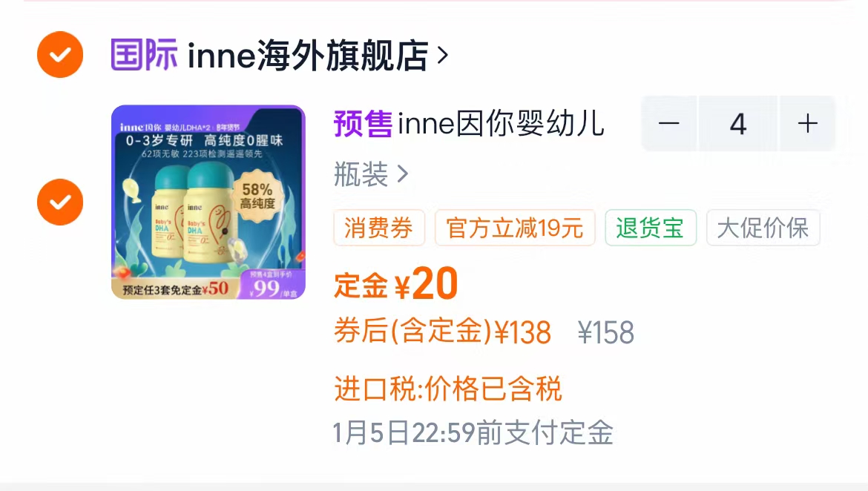Tap the 退货宝 return guarantee tag
Image resolution: width=868 pixels, height=491 pixels.
pyautogui.click(x=651, y=228)
